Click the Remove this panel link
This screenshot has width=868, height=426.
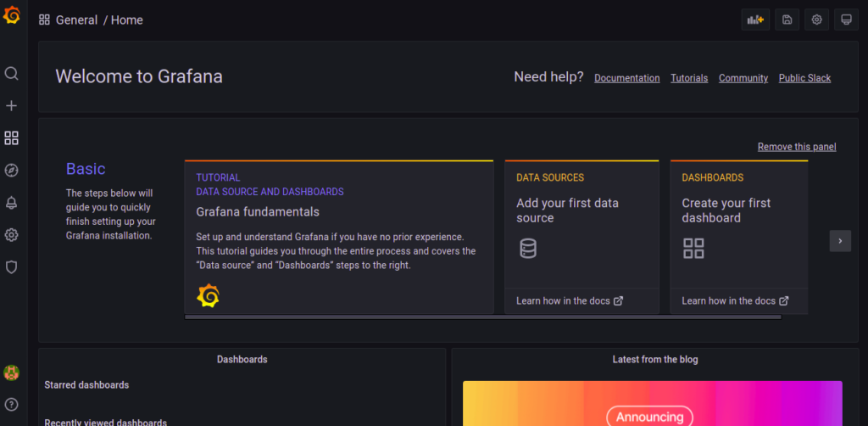(x=797, y=147)
